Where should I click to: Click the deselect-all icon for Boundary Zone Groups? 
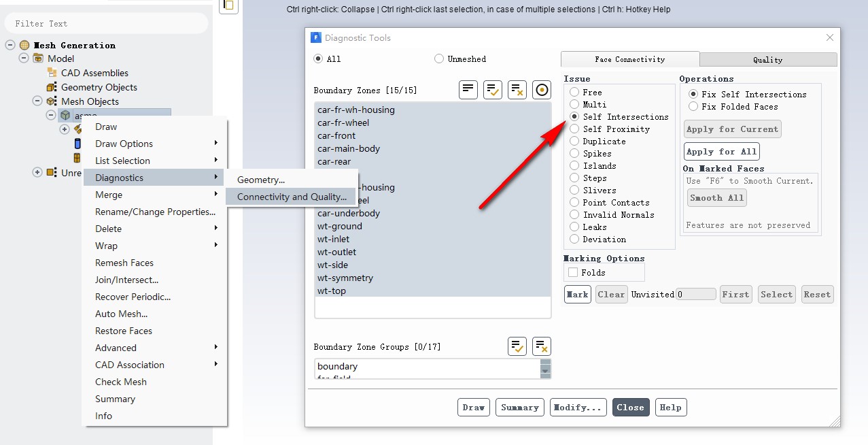[x=542, y=346]
